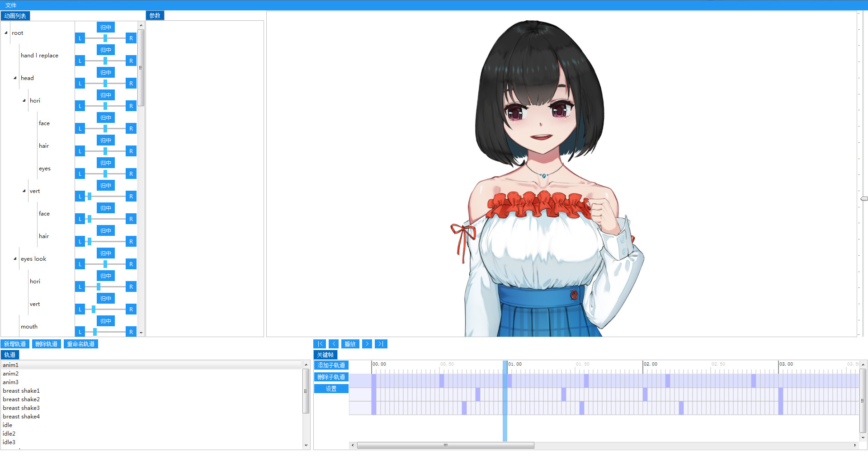868x460 pixels.
Task: Click the 添加子轨道 button
Action: coord(331,365)
